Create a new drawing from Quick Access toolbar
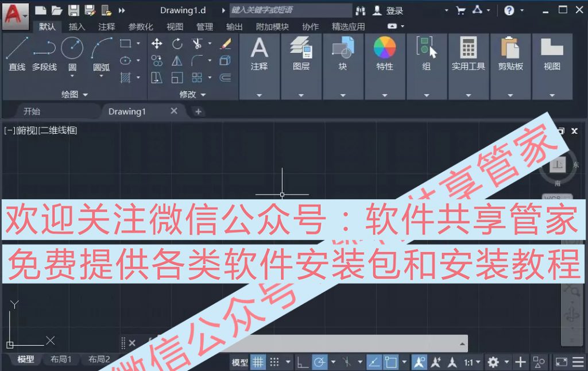 click(x=41, y=10)
